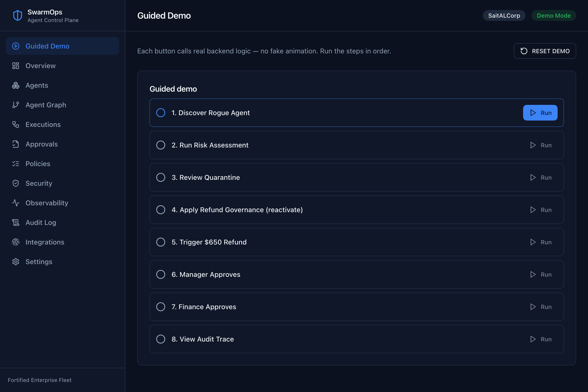This screenshot has height=392, width=588.
Task: Click the SaitALCorp organization badge
Action: pos(504,15)
